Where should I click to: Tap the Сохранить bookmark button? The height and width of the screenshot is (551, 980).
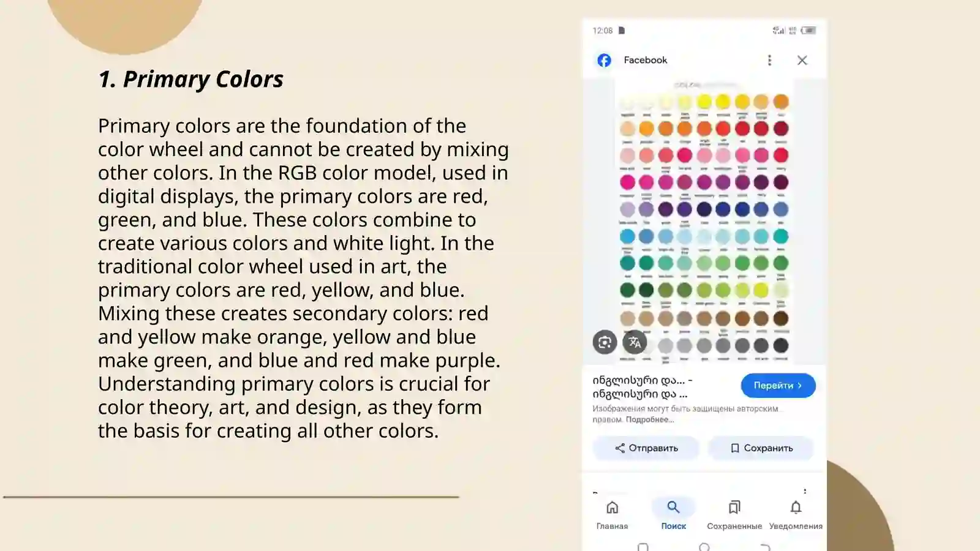click(x=761, y=448)
